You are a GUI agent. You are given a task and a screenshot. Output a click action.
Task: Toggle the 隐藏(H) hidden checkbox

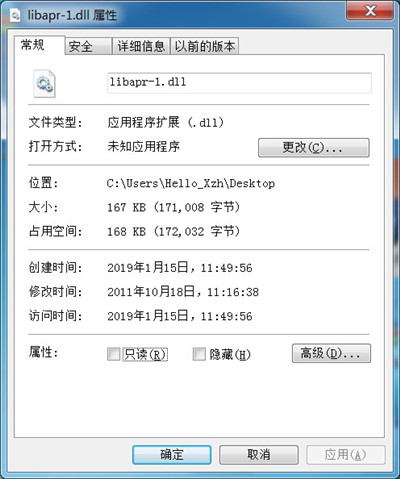199,354
